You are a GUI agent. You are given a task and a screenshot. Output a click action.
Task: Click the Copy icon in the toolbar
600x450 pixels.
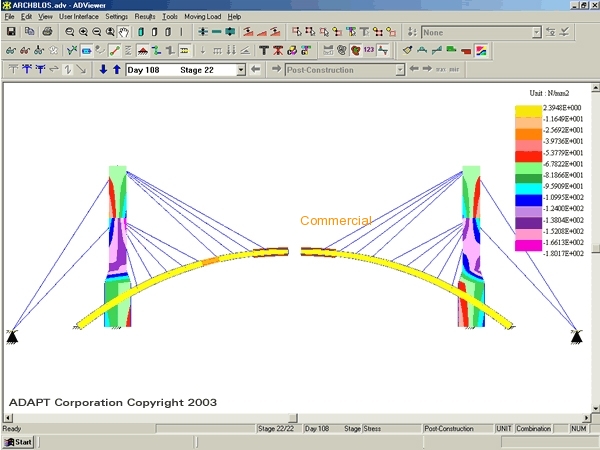pos(29,32)
